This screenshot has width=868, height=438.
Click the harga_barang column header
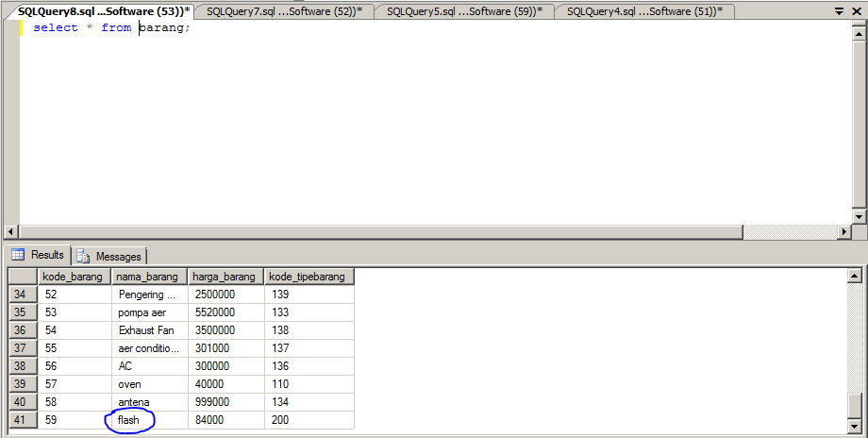coord(225,277)
